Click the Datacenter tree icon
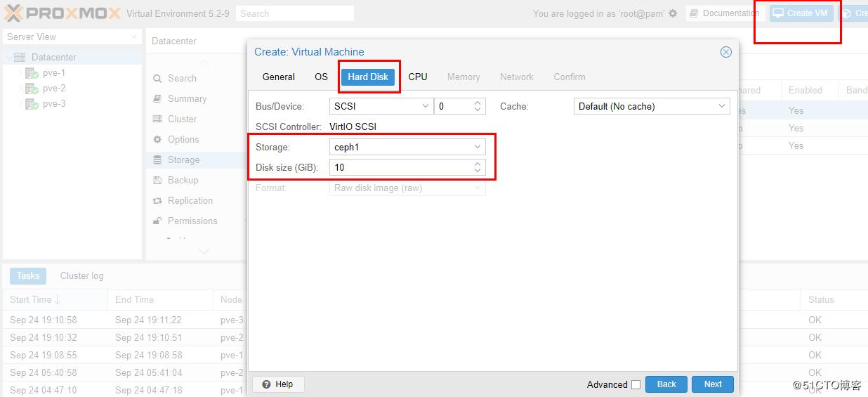The width and height of the screenshot is (868, 397). (20, 58)
